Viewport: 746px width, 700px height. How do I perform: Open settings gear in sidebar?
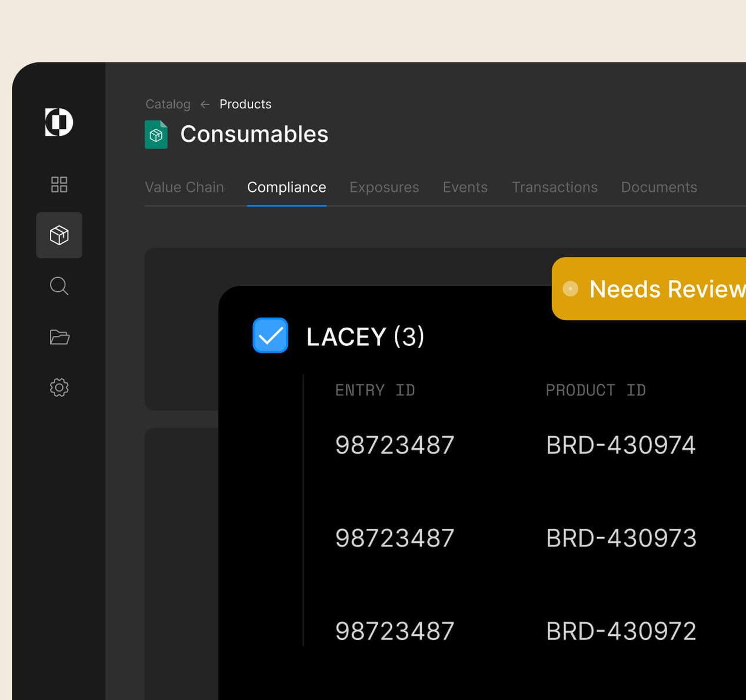(x=59, y=387)
